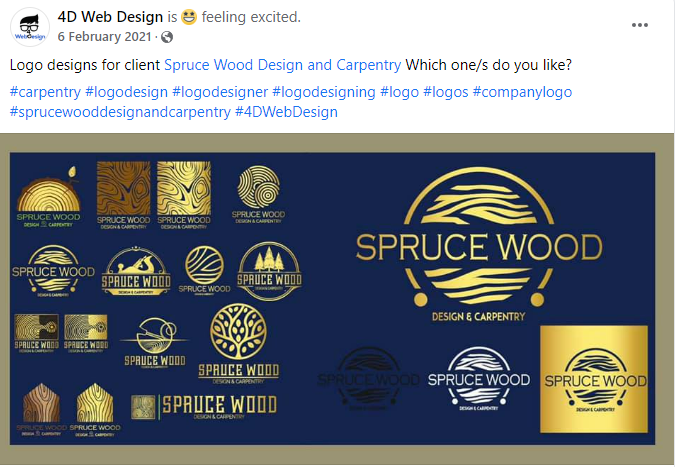Open the 6 February 2021 post timestamp
This screenshot has height=467, width=675.
click(105, 37)
